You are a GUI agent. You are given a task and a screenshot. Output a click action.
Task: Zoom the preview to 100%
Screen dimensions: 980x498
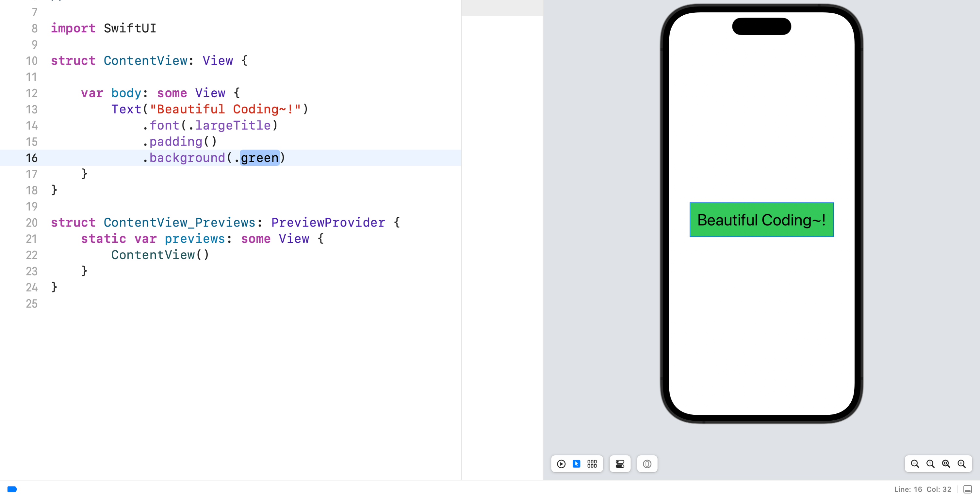[x=930, y=464]
